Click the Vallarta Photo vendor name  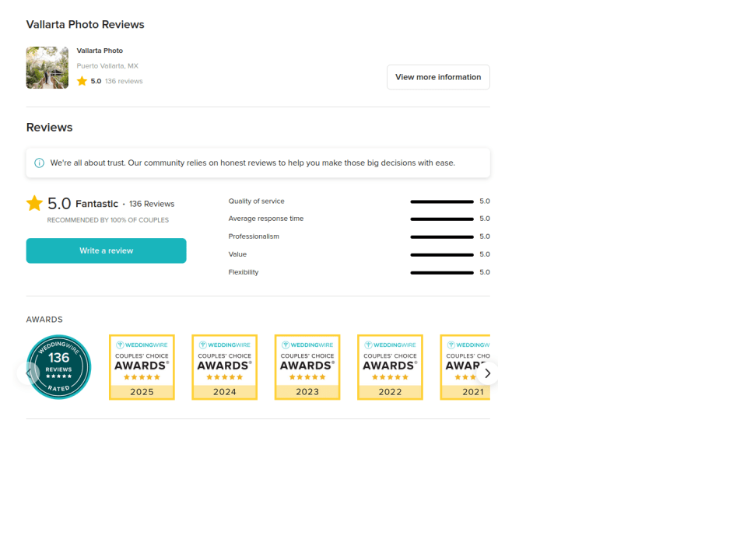(100, 50)
